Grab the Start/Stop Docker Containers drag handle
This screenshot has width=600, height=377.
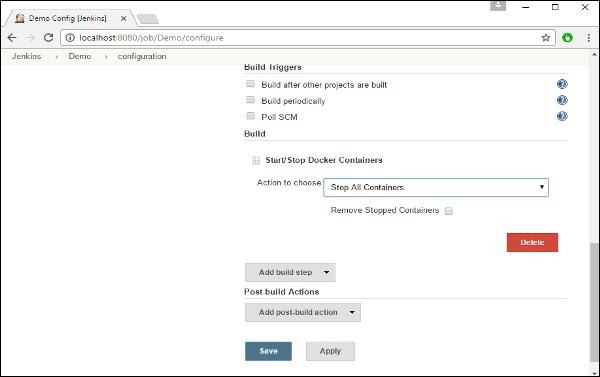pyautogui.click(x=256, y=160)
